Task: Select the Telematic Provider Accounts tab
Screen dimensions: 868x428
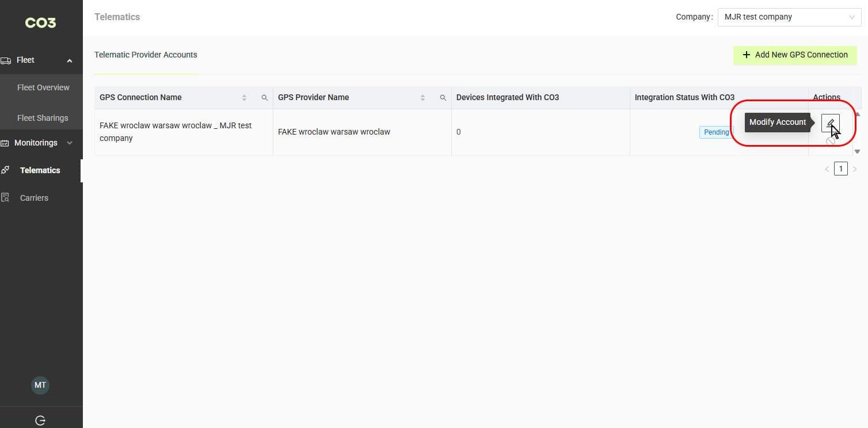Action: pyautogui.click(x=146, y=55)
